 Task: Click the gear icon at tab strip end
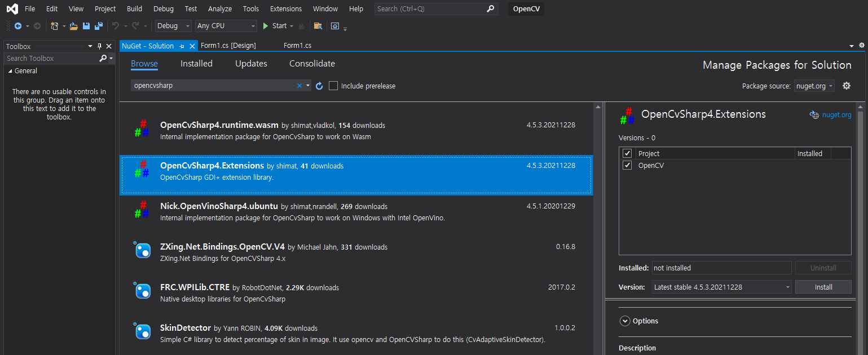pyautogui.click(x=861, y=45)
